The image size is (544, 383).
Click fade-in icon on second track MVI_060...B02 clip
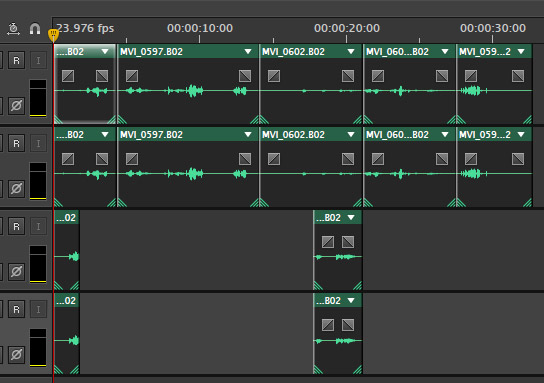pos(378,159)
